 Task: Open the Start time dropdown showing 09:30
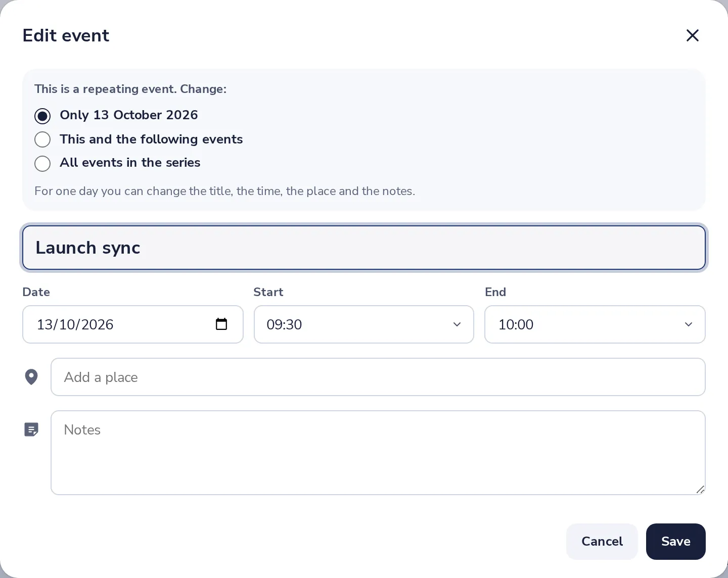pos(364,324)
